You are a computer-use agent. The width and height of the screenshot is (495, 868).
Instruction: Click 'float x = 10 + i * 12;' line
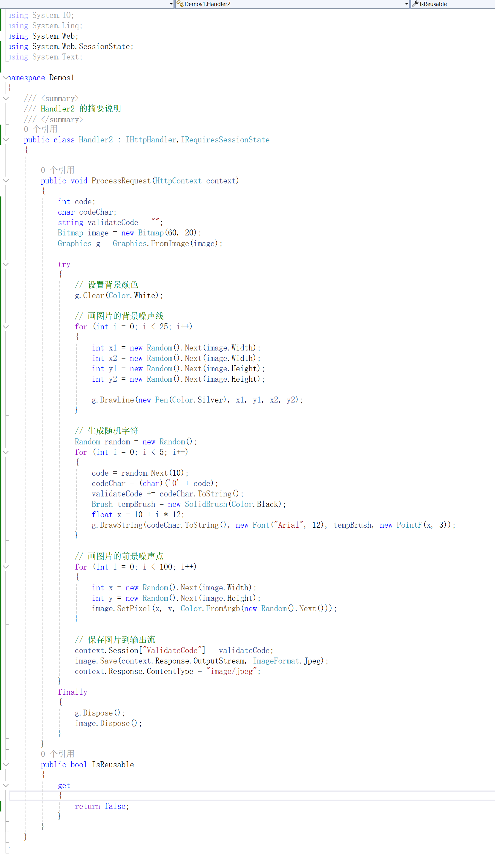[138, 515]
